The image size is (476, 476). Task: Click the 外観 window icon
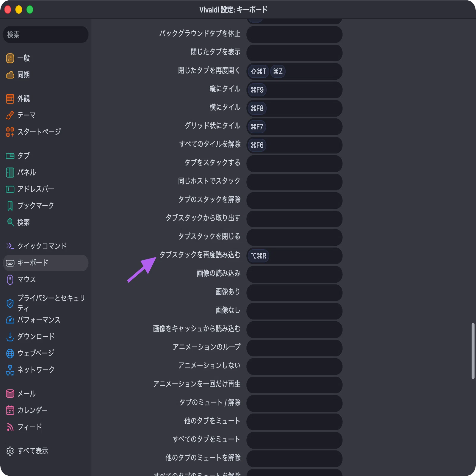click(10, 99)
